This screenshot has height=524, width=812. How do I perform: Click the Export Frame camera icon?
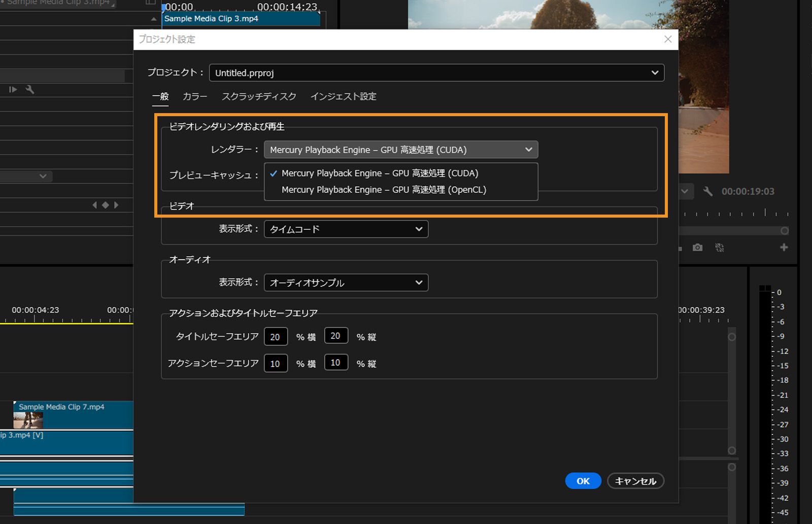click(697, 248)
